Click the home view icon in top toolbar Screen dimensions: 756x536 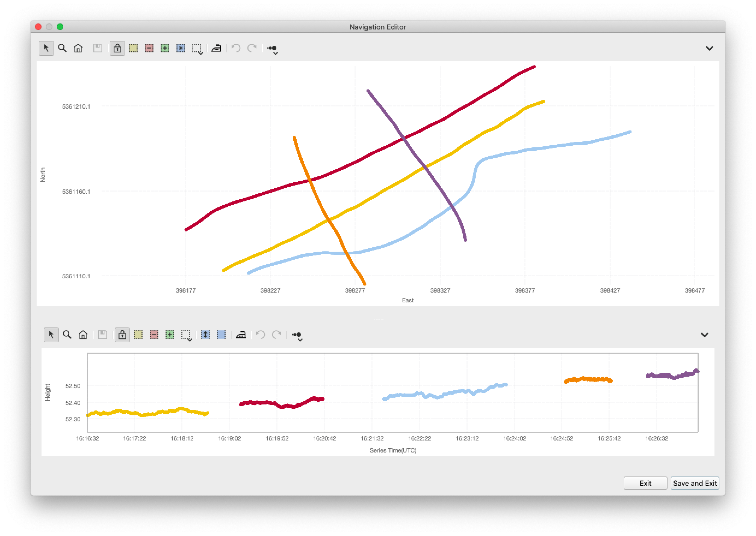pos(78,48)
